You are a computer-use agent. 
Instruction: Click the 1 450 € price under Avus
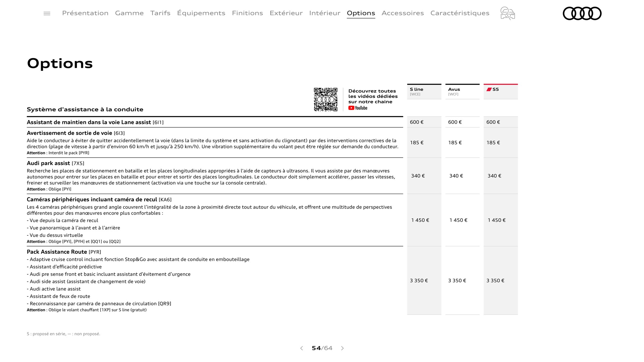[458, 220]
